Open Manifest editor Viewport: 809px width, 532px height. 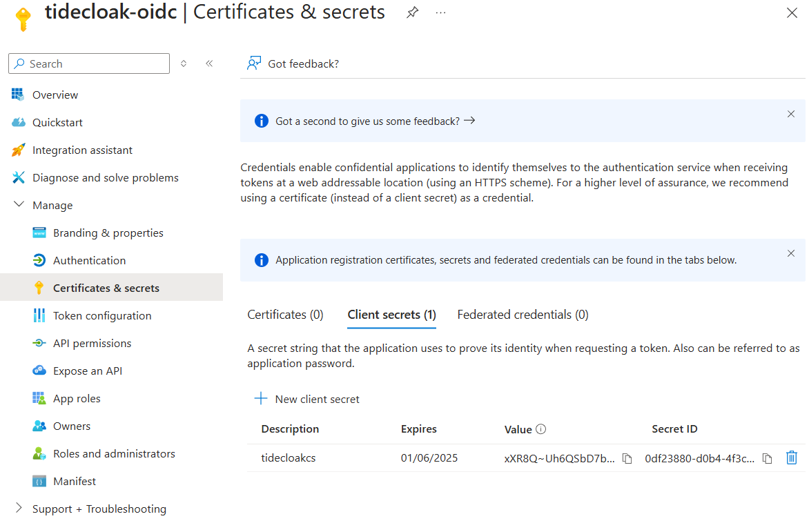[75, 481]
